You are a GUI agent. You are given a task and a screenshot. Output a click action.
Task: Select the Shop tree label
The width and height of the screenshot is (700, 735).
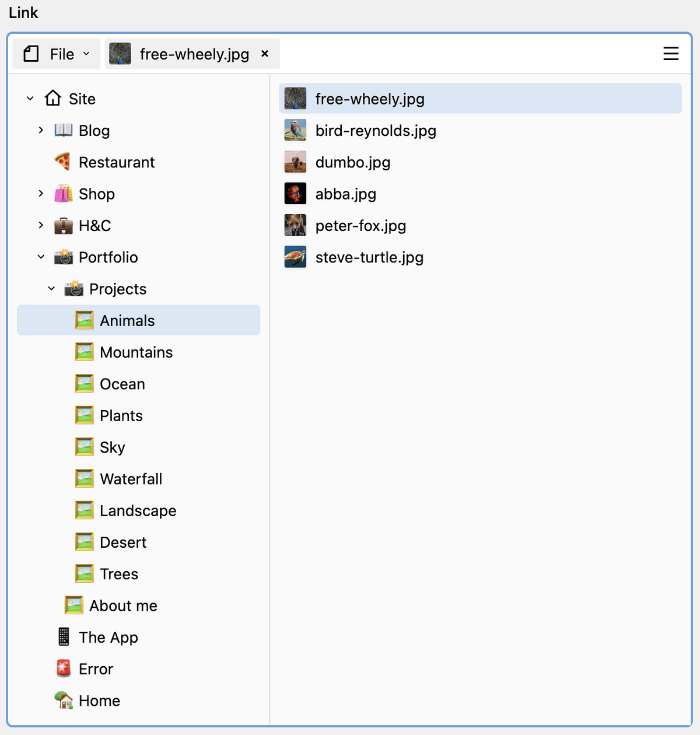pyautogui.click(x=97, y=194)
